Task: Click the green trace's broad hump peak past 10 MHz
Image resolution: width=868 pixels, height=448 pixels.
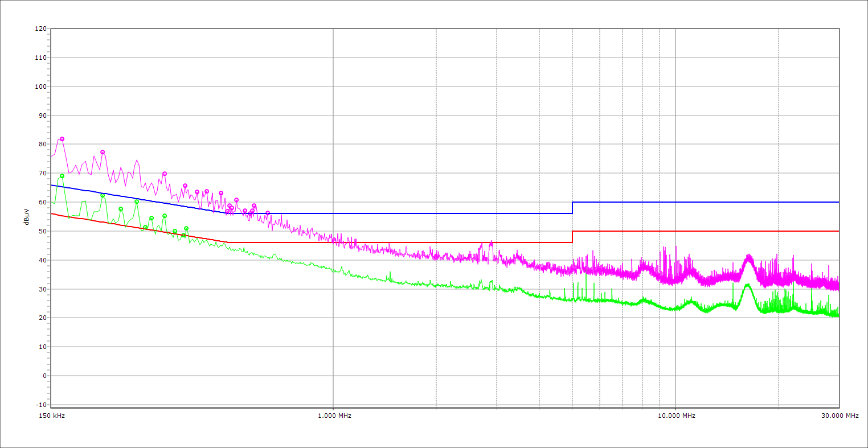Action: click(747, 285)
